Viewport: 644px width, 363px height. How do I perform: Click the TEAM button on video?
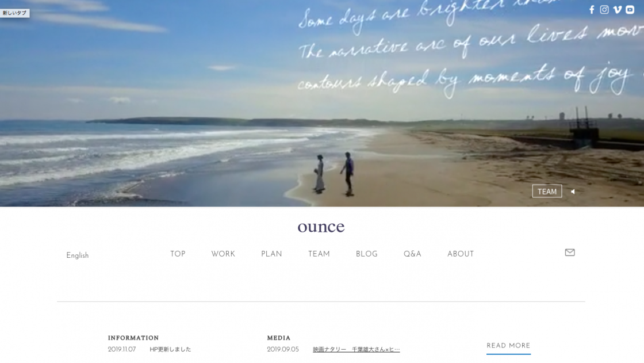(x=547, y=191)
